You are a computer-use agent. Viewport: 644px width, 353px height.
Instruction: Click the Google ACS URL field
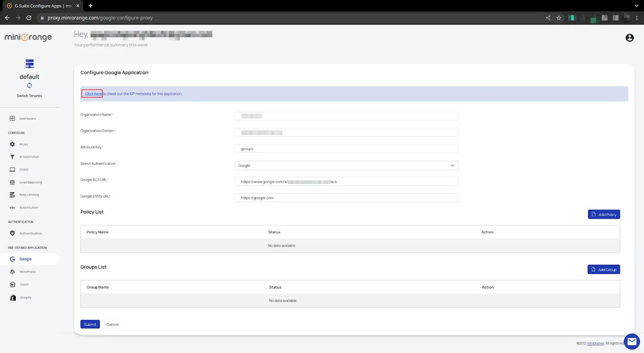346,182
